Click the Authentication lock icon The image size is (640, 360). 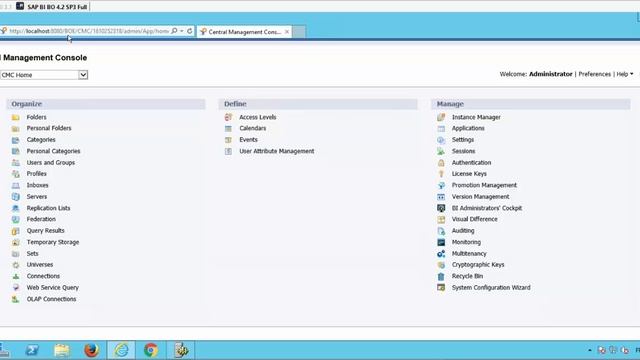point(441,163)
